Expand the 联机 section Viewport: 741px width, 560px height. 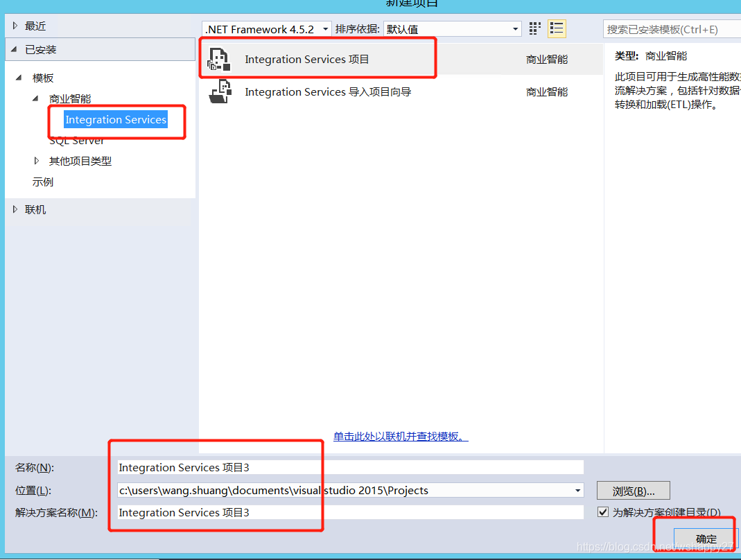pos(15,209)
